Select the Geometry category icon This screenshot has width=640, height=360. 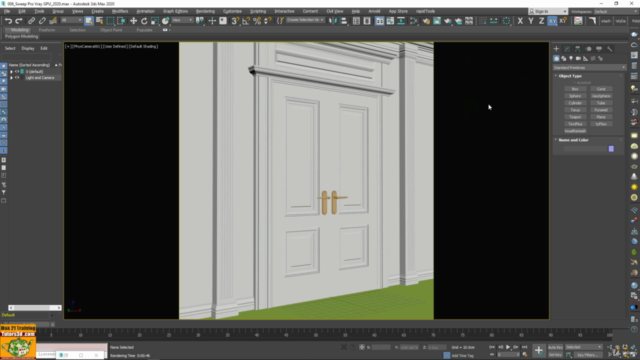(556, 59)
